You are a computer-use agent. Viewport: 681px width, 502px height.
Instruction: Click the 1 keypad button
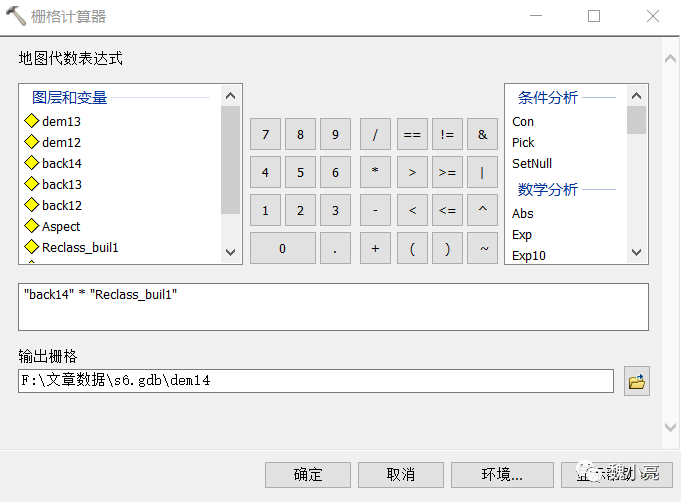point(265,210)
